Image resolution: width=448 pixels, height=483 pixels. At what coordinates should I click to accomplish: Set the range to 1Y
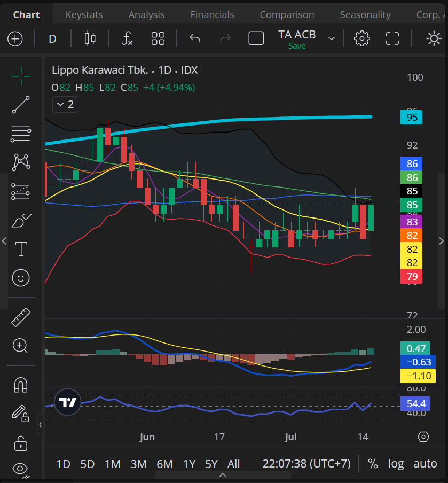point(190,464)
